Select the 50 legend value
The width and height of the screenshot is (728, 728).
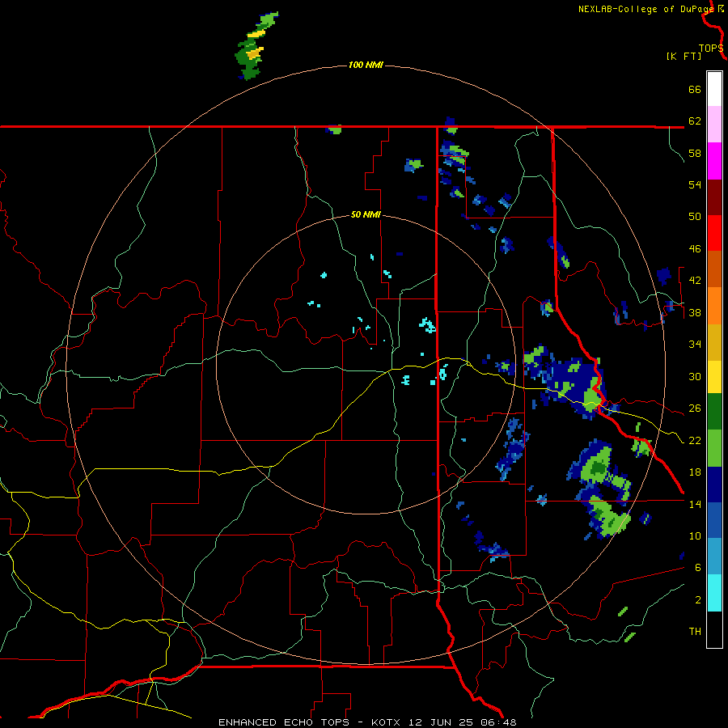click(695, 216)
